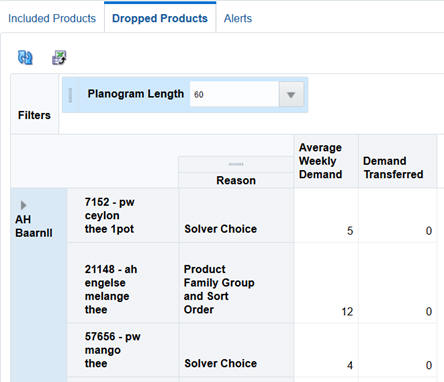Open the Planogram Length dropdown arrow
Image resolution: width=444 pixels, height=382 pixels.
click(291, 95)
